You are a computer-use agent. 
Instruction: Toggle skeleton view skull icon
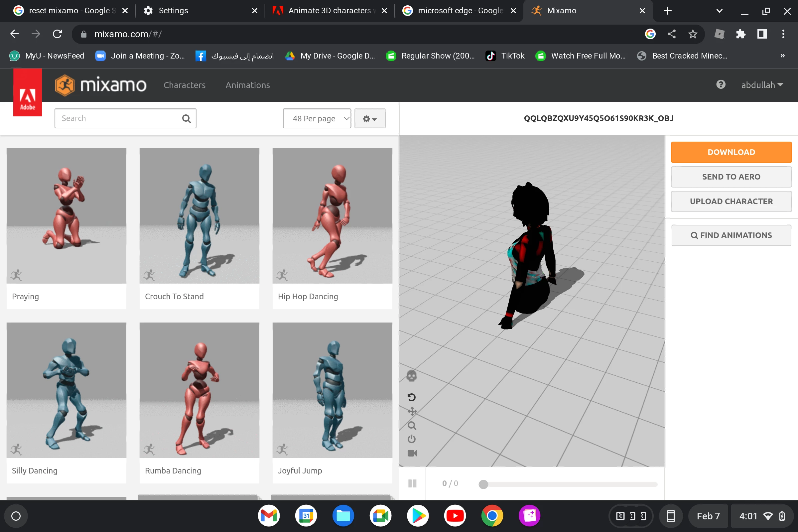click(x=412, y=376)
